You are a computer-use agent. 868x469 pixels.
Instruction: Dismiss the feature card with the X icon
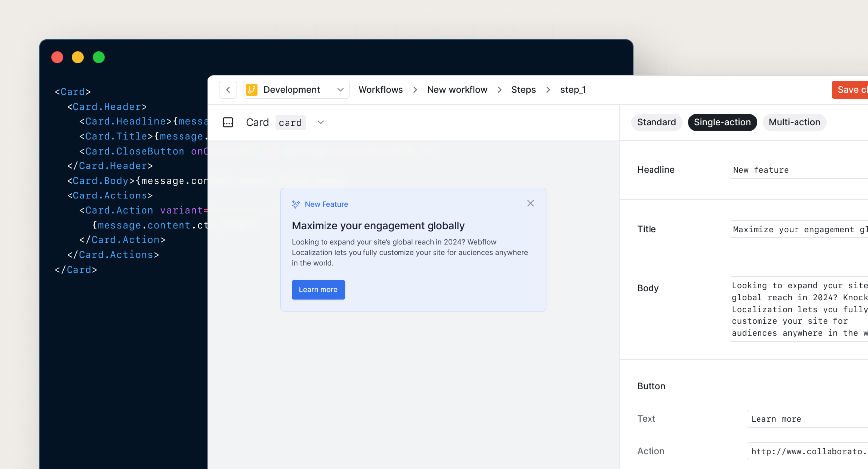pos(530,203)
